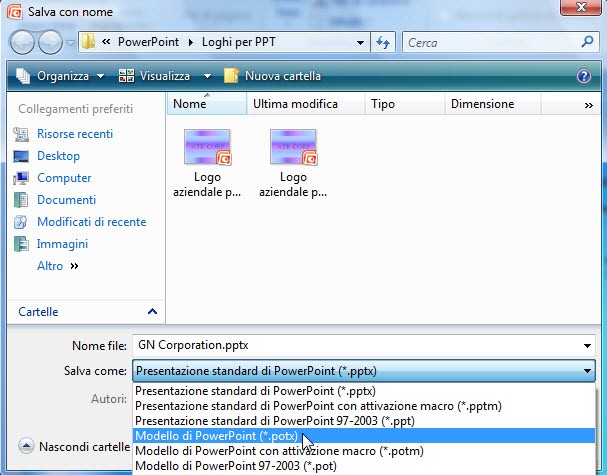607x475 pixels.
Task: Click the back navigation arrow button
Action: [x=24, y=43]
